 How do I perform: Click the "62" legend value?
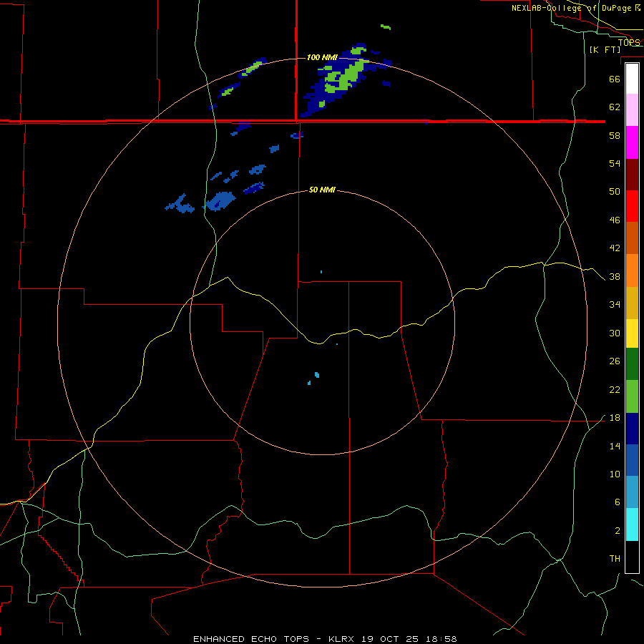click(x=615, y=107)
